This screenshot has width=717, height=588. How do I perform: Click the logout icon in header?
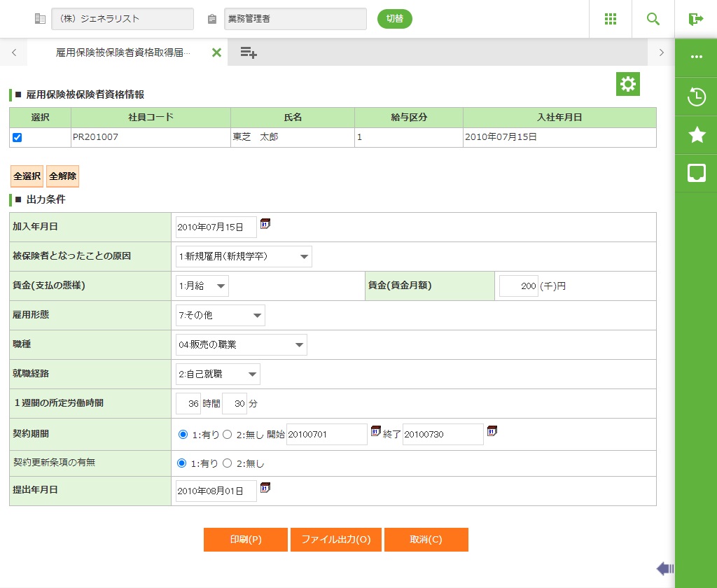(695, 19)
